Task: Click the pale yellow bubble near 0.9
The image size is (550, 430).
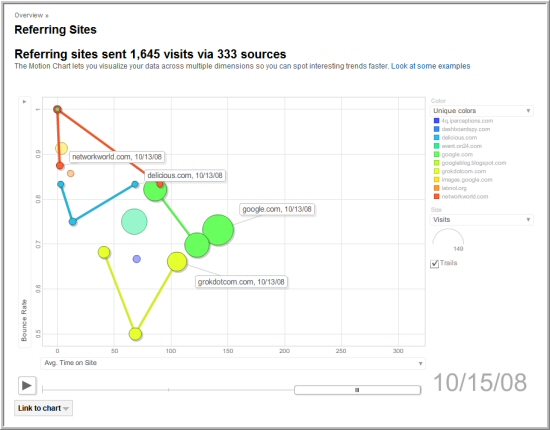Action: coord(61,148)
